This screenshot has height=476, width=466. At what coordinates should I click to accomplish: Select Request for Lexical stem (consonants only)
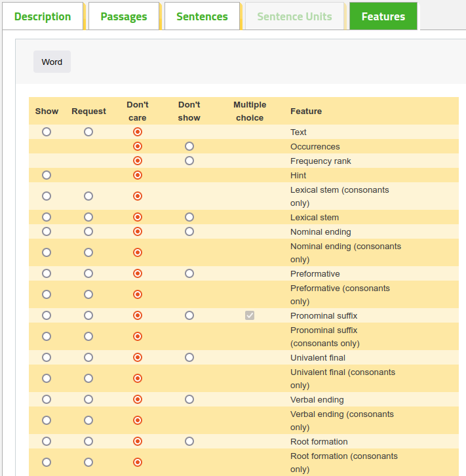tap(88, 196)
